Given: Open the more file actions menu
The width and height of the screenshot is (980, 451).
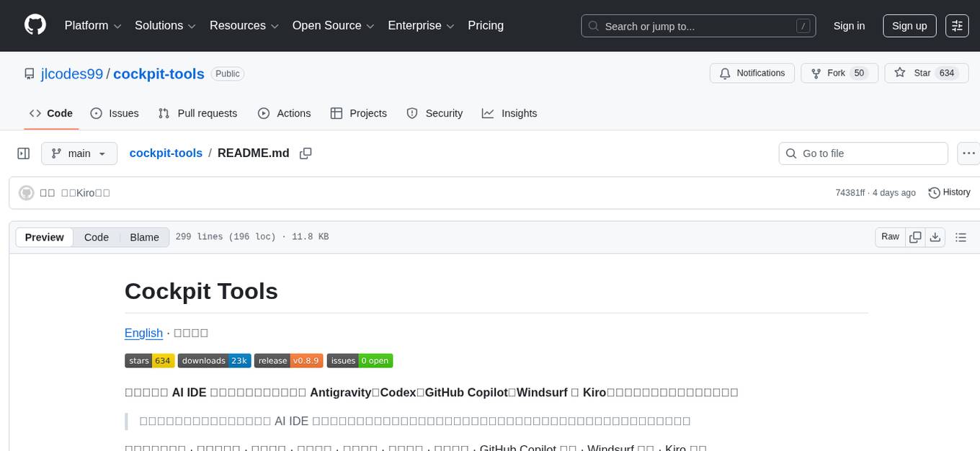Looking at the screenshot, I should (x=969, y=153).
